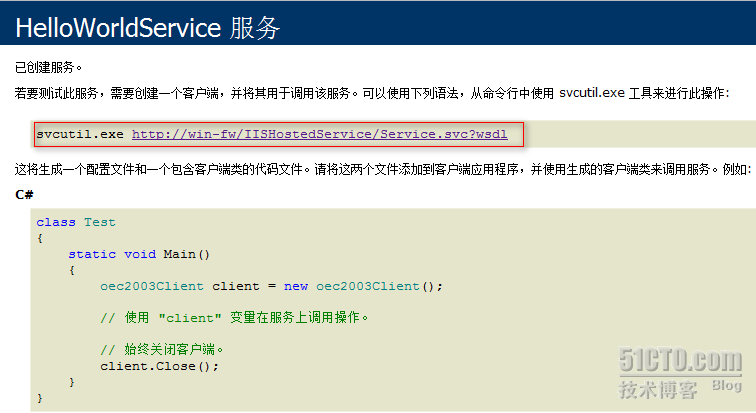The height and width of the screenshot is (413, 756).
Task: Click the comment '// 使用 "client" 变量在服务上调用操作。'
Action: 234,318
